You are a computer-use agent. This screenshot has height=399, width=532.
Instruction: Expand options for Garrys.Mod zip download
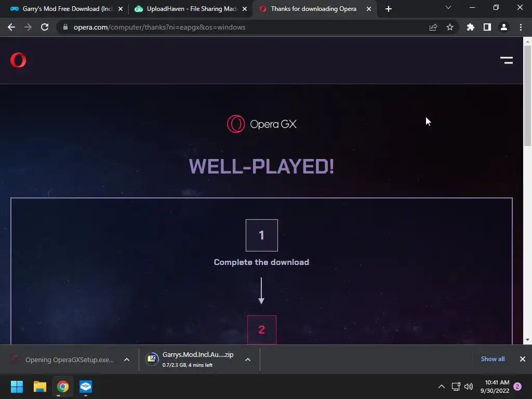click(x=248, y=360)
